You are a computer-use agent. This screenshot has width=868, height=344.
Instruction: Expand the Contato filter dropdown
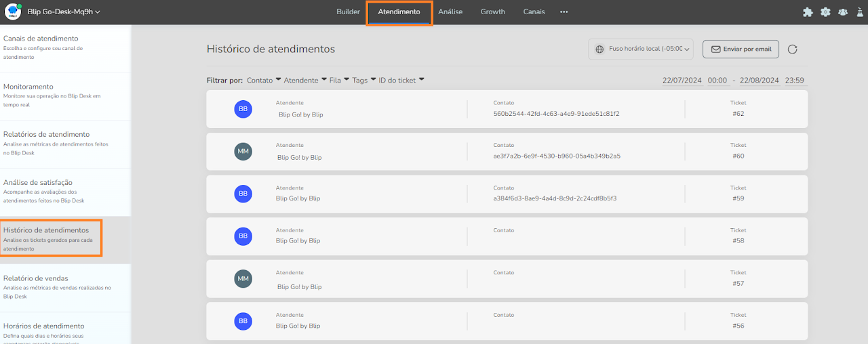(x=264, y=80)
